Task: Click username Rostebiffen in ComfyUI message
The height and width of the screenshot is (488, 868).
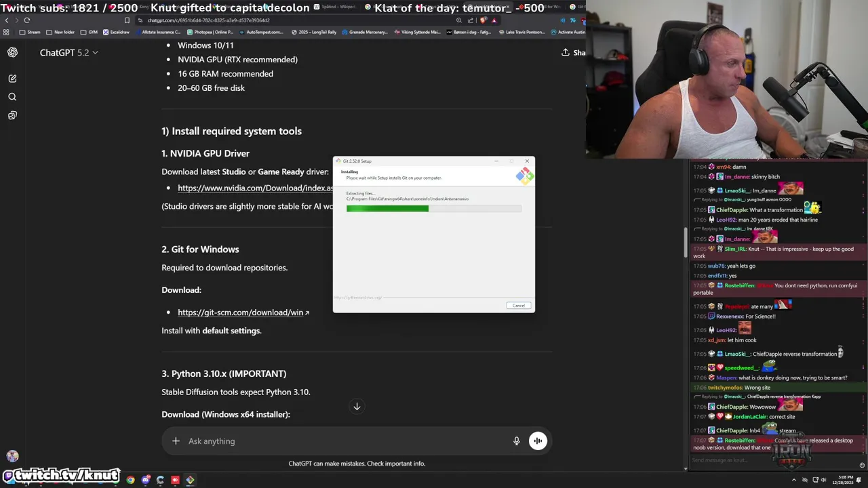Action: pyautogui.click(x=739, y=441)
